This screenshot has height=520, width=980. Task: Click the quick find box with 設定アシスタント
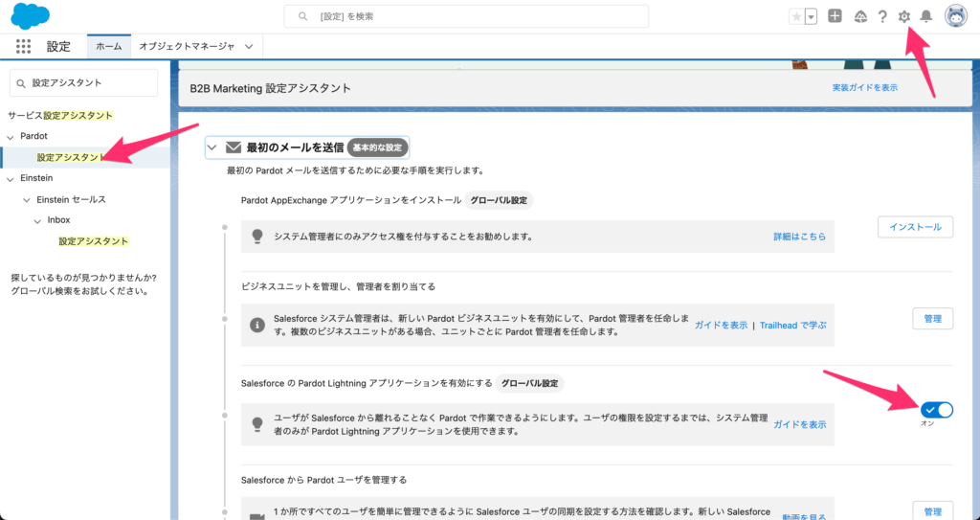coord(84,83)
